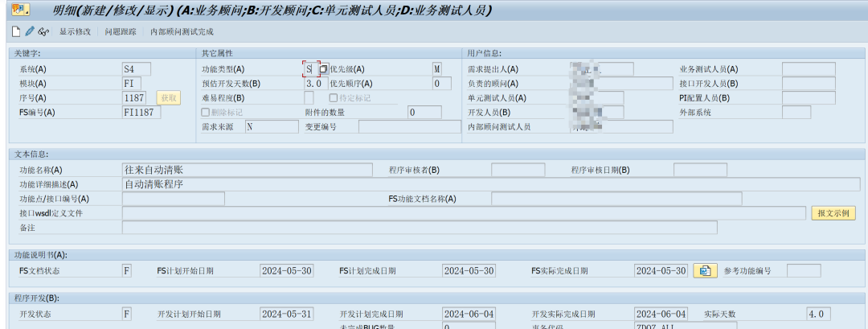
Task: Click the 功能类型(A) field containing S
Action: tap(311, 69)
